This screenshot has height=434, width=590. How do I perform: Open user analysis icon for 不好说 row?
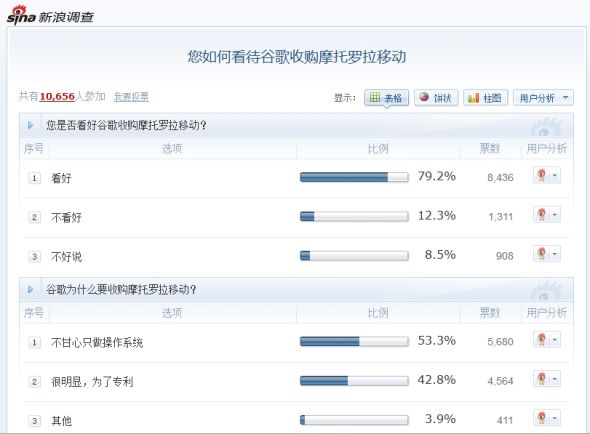542,254
